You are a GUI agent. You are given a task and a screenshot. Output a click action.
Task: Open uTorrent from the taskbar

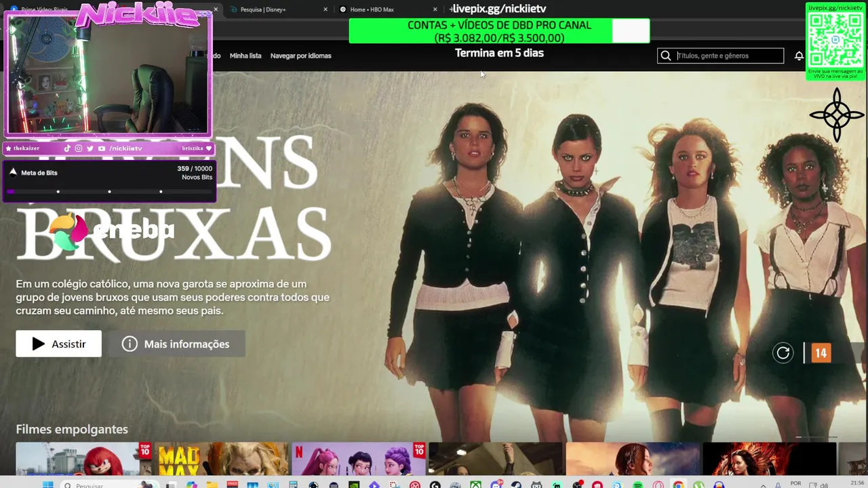pos(698,485)
